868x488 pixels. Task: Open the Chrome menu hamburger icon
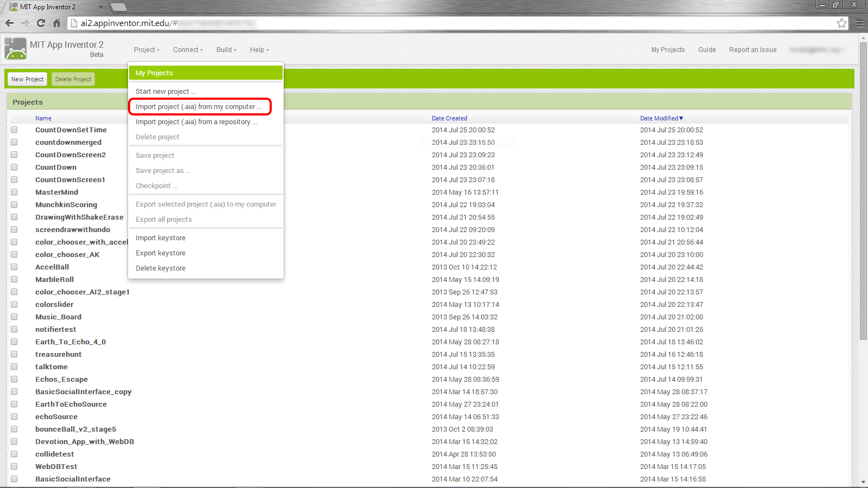tap(859, 23)
